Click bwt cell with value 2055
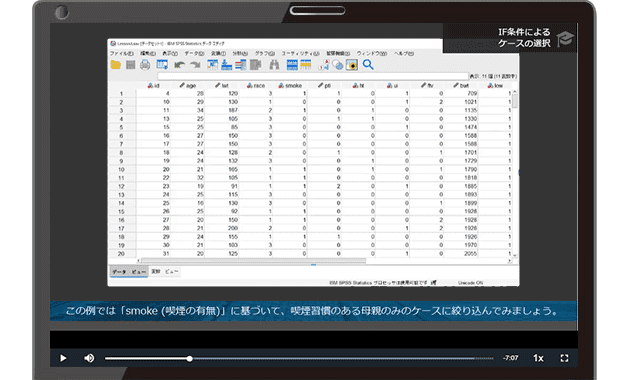 point(461,254)
